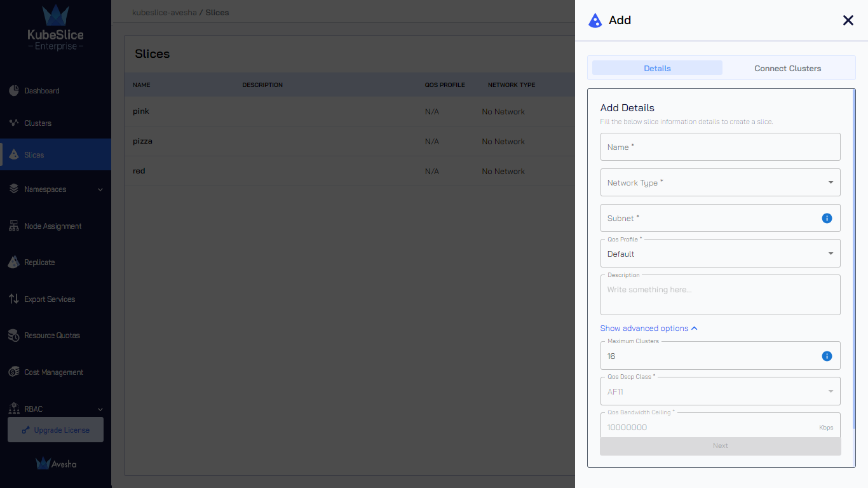The height and width of the screenshot is (488, 868).
Task: Click the Qos Bandwidth Ceiling field
Action: pos(720,425)
